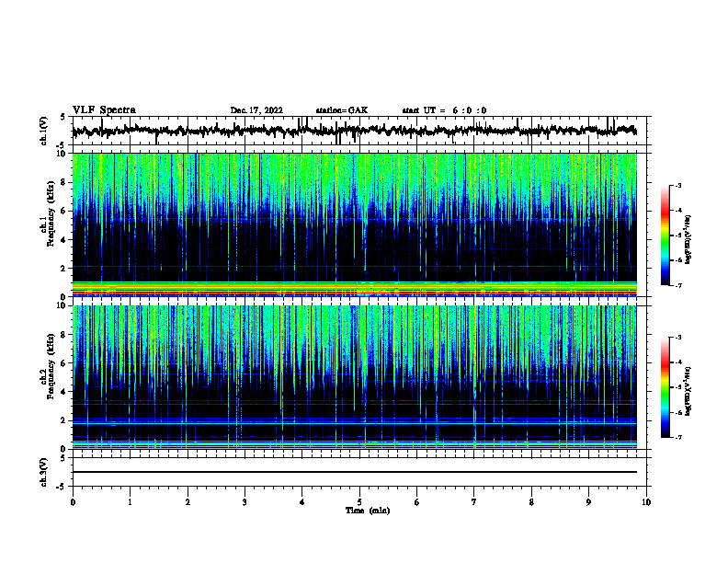Viewport: 728px width, 563px height.
Task: Click time axis tick label "9"
Action: (x=588, y=502)
